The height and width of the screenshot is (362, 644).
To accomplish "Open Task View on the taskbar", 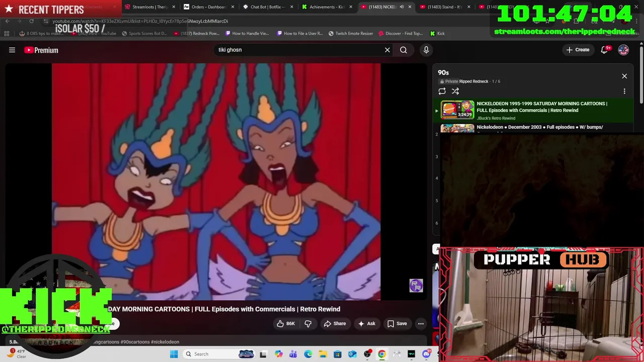I will pos(263,354).
